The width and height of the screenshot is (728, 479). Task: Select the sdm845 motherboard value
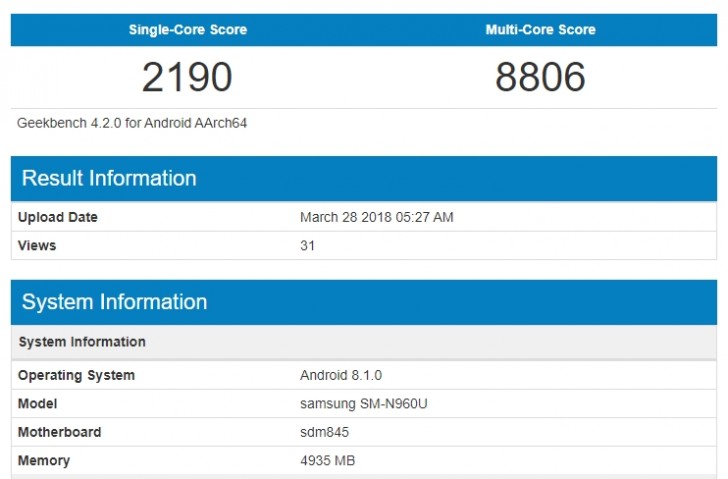point(323,432)
